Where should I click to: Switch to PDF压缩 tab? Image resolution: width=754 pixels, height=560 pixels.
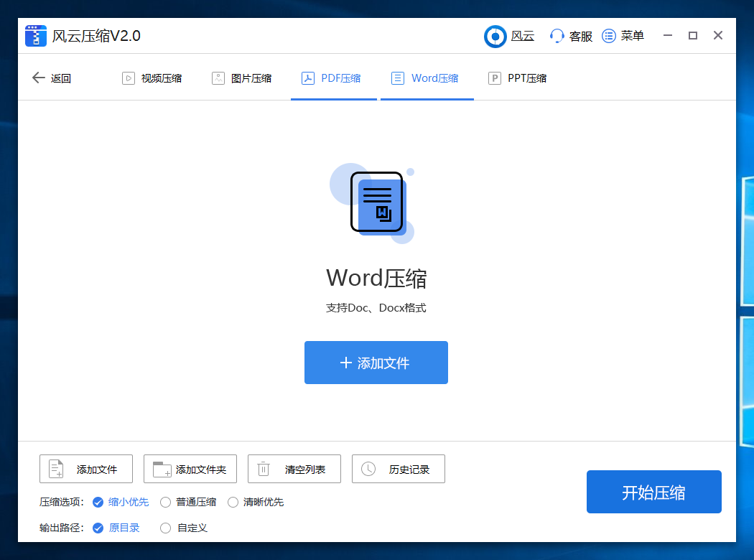[x=334, y=78]
